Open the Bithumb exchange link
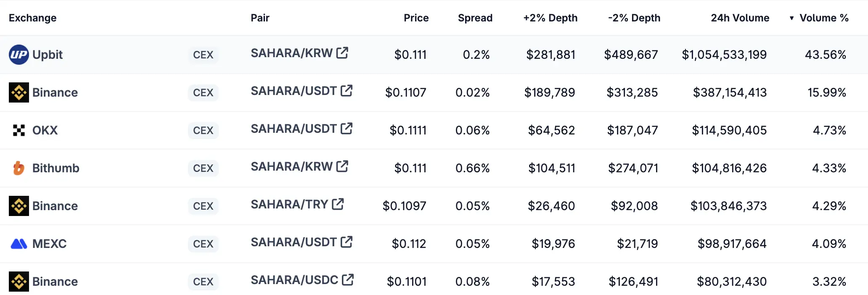Screen dimensions: 868x295 [56, 168]
